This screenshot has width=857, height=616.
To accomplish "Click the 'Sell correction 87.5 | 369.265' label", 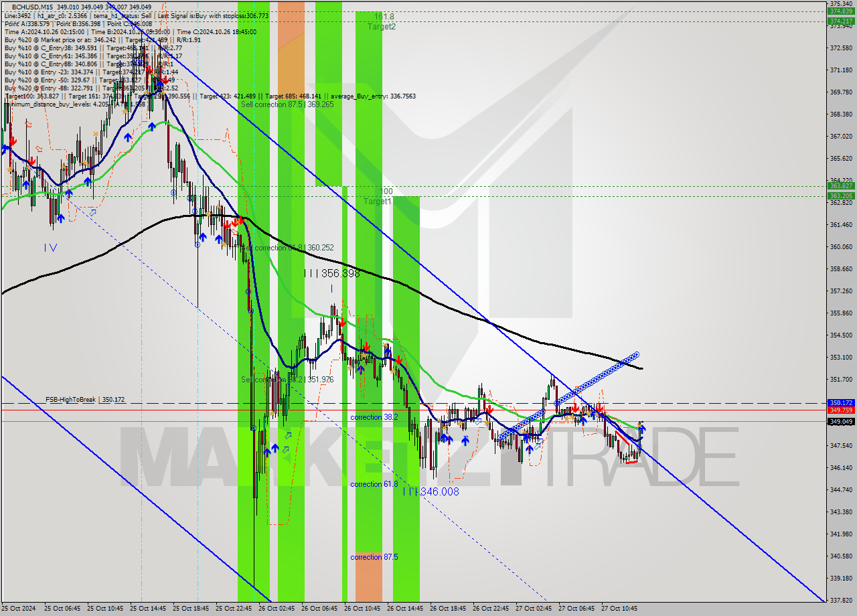I will [x=287, y=104].
